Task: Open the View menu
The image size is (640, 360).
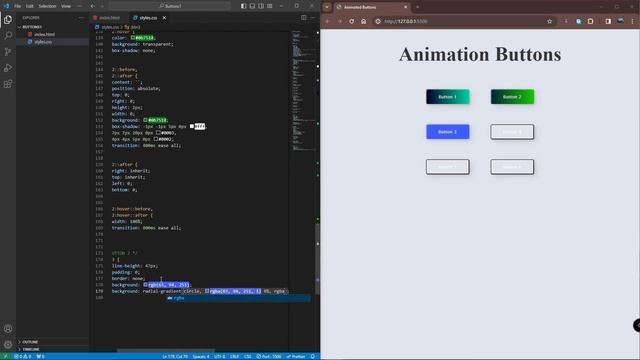Action: pyautogui.click(x=66, y=6)
